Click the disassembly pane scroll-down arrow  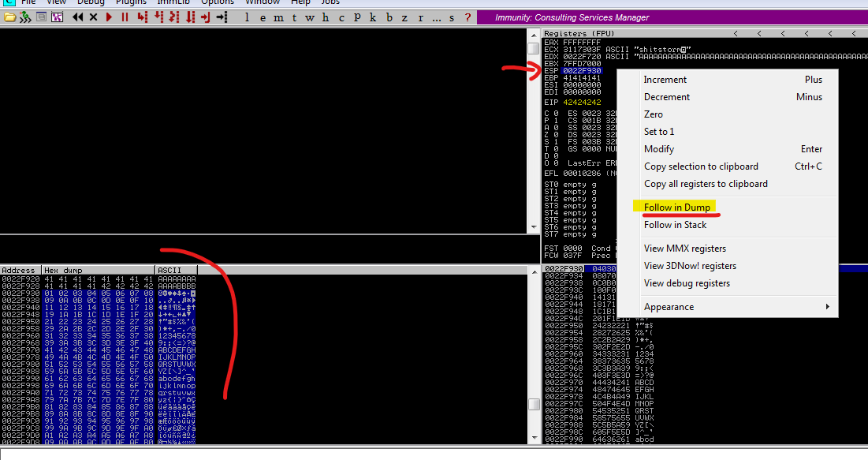534,226
